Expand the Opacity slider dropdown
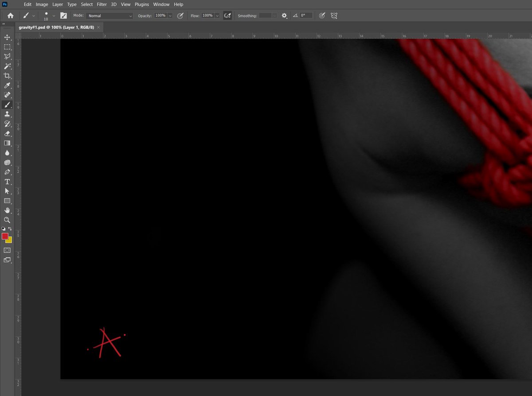 point(170,16)
